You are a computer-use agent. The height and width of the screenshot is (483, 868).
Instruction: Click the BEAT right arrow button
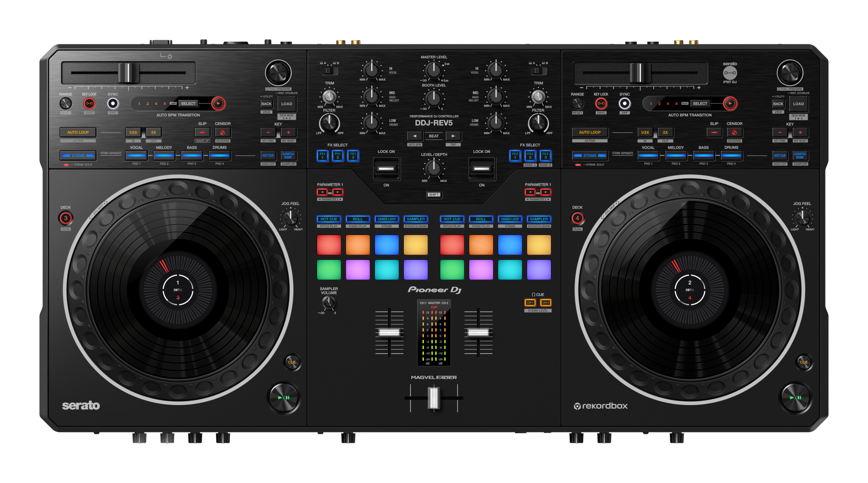point(453,136)
